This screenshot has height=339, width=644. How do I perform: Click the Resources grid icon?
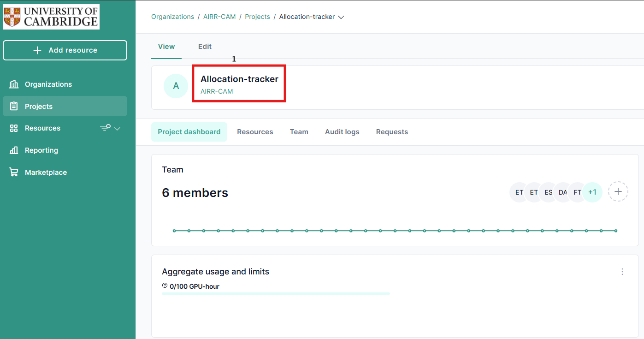pos(14,128)
